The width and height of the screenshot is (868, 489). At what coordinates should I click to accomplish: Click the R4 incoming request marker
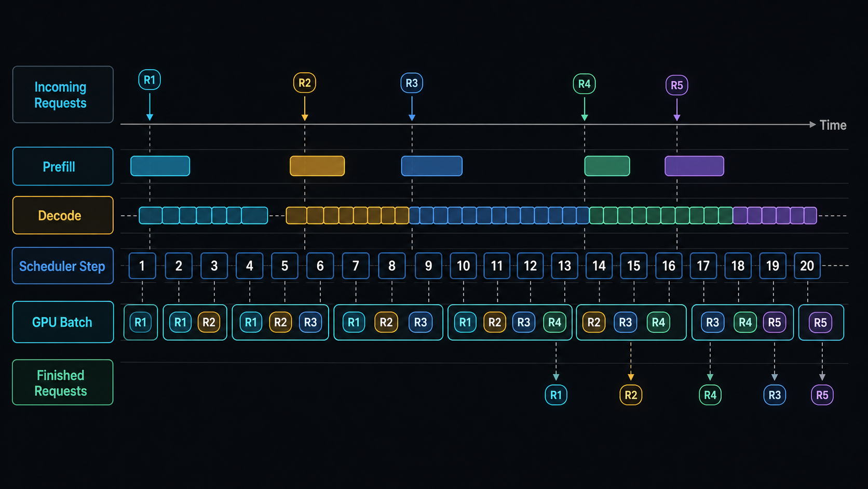[584, 84]
